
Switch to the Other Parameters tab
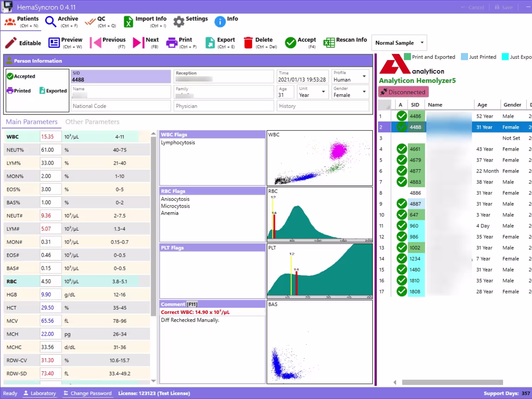tap(92, 122)
